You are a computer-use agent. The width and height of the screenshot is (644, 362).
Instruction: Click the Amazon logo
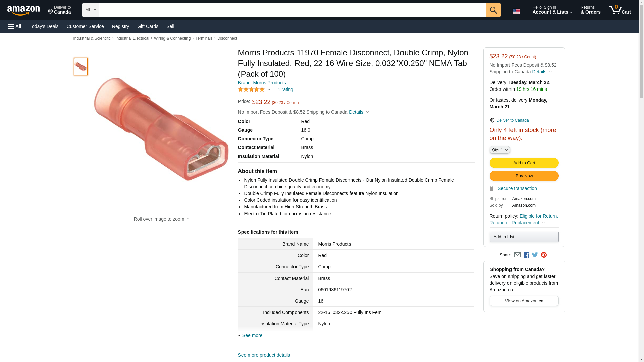pos(23,10)
